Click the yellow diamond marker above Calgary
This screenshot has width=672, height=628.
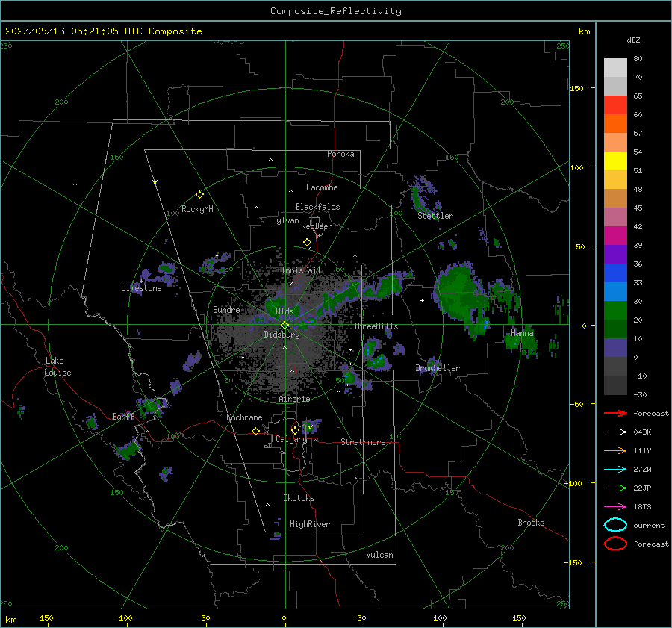coord(295,430)
